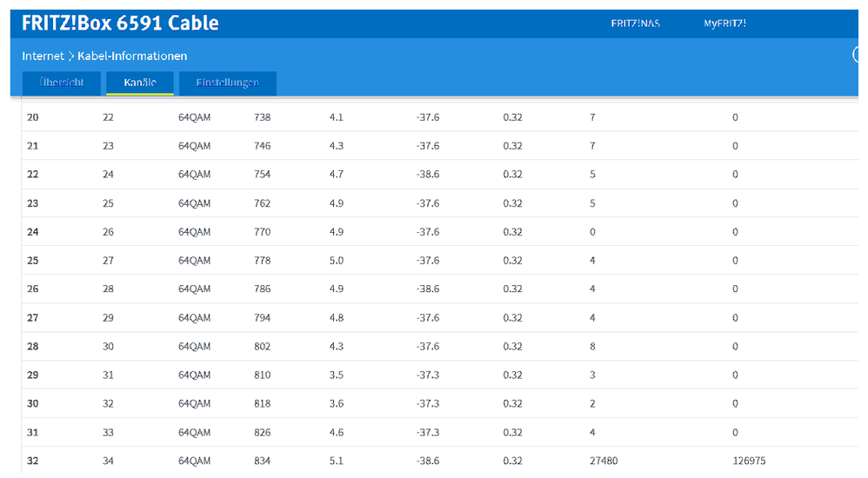Click uncorrectable errors 0 in 770 row
The height and width of the screenshot is (478, 868).
click(735, 232)
